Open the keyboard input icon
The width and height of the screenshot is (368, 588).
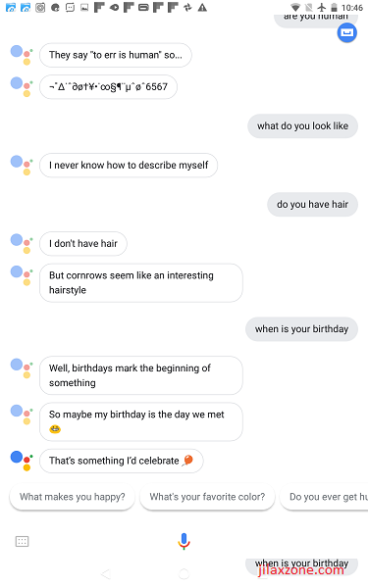tap(22, 541)
